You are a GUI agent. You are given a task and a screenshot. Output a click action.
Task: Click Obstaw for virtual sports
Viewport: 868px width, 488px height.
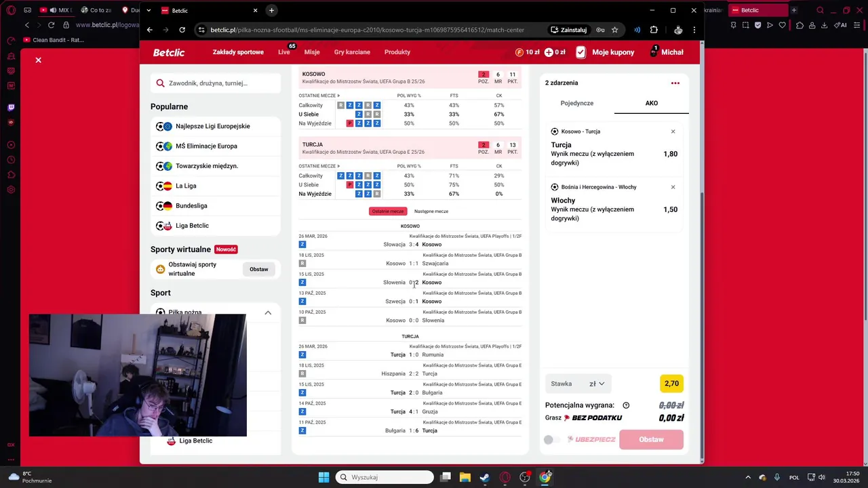259,269
